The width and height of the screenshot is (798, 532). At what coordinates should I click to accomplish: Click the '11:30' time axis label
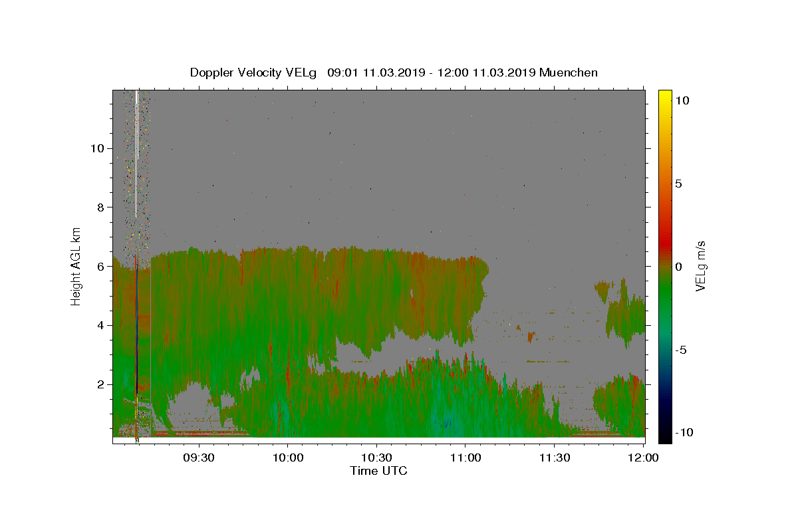point(554,458)
